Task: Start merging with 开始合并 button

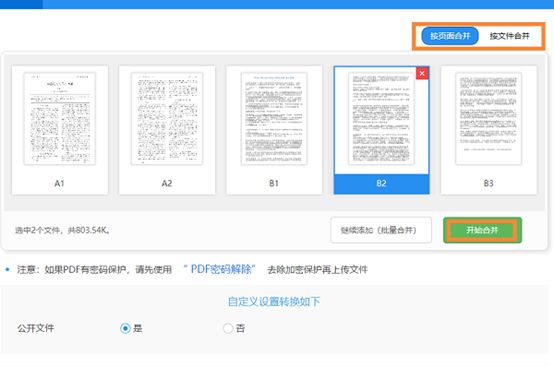Action: point(482,230)
